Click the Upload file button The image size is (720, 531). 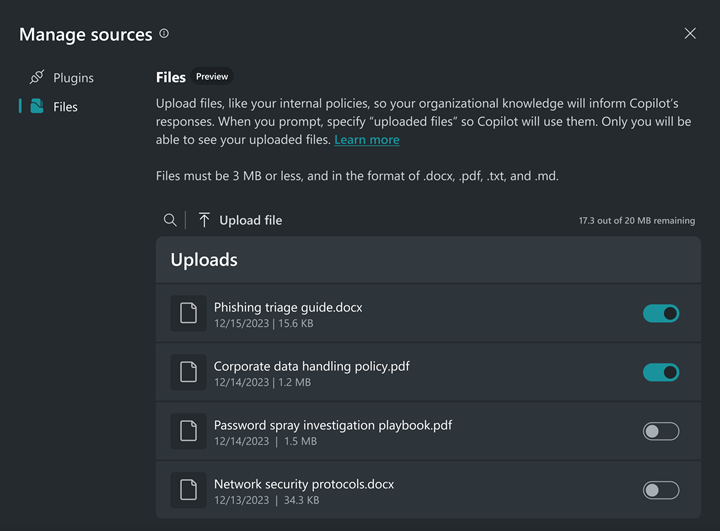250,220
